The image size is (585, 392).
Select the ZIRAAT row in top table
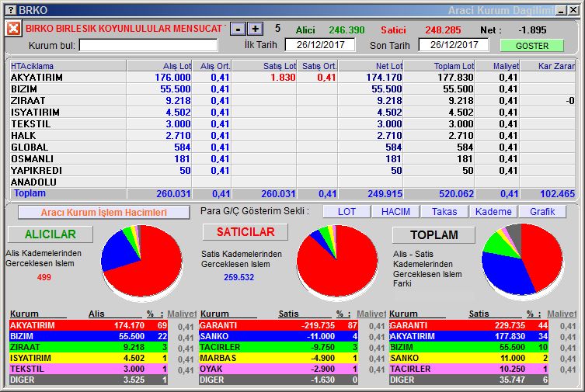tap(292, 101)
